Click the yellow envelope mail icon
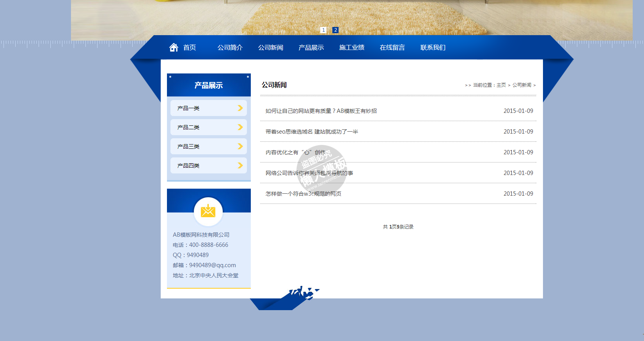The height and width of the screenshot is (341, 644). point(208,211)
